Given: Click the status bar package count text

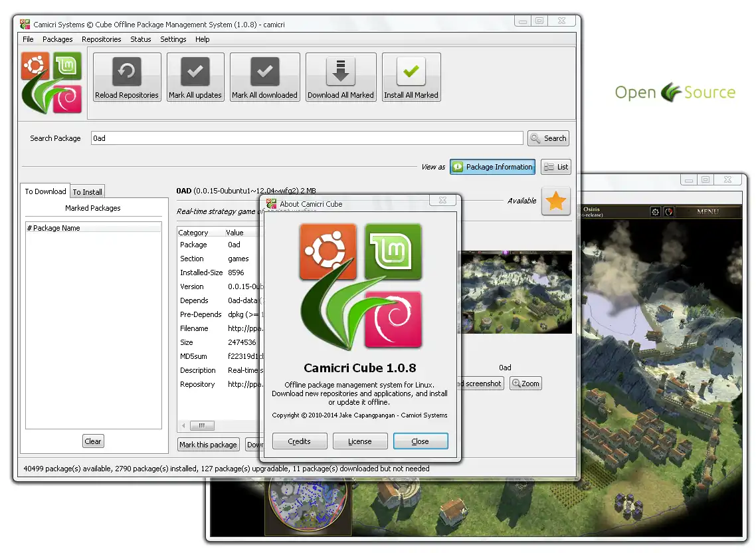Looking at the screenshot, I should (226, 469).
